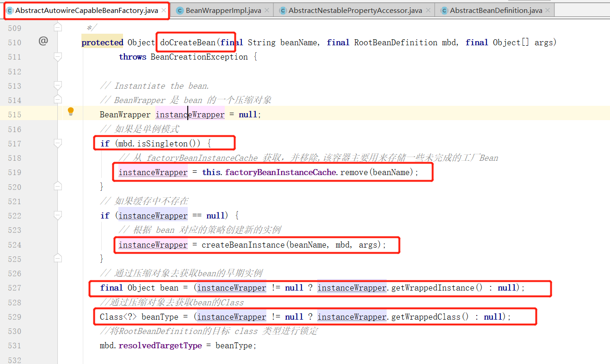Close the BeanWrapperImpl.java tab

pyautogui.click(x=267, y=10)
